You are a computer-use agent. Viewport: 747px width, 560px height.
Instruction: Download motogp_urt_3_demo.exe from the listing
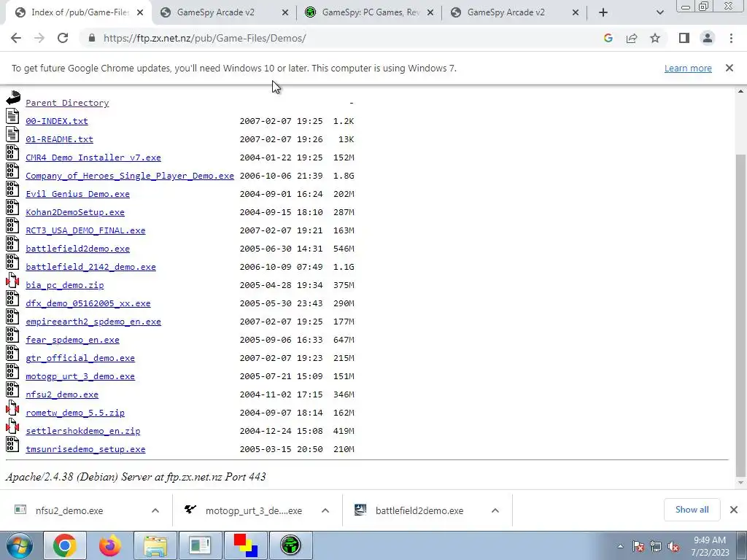click(80, 376)
